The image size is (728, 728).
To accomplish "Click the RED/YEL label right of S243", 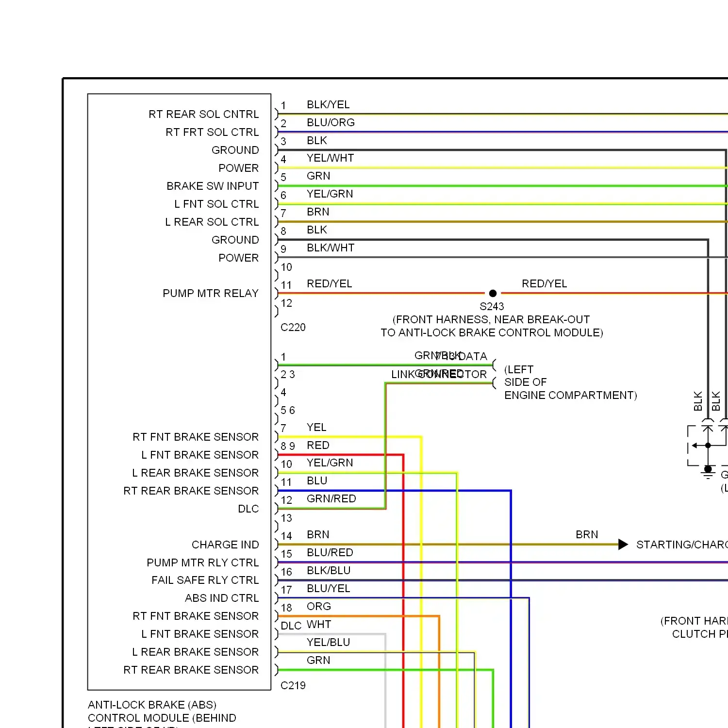I will click(x=544, y=283).
